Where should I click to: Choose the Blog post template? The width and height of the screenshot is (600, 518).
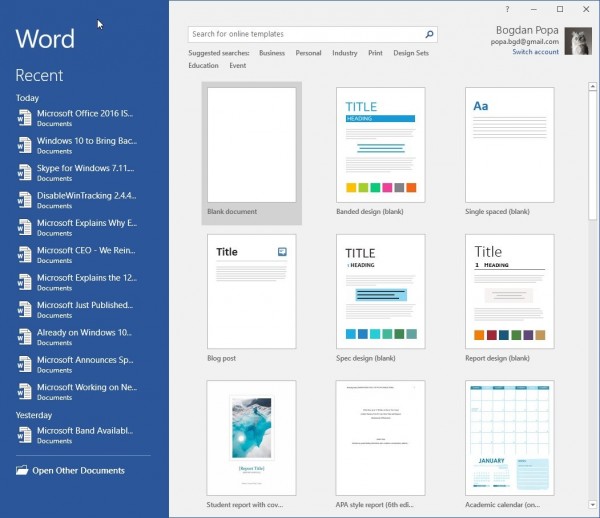coord(252,298)
